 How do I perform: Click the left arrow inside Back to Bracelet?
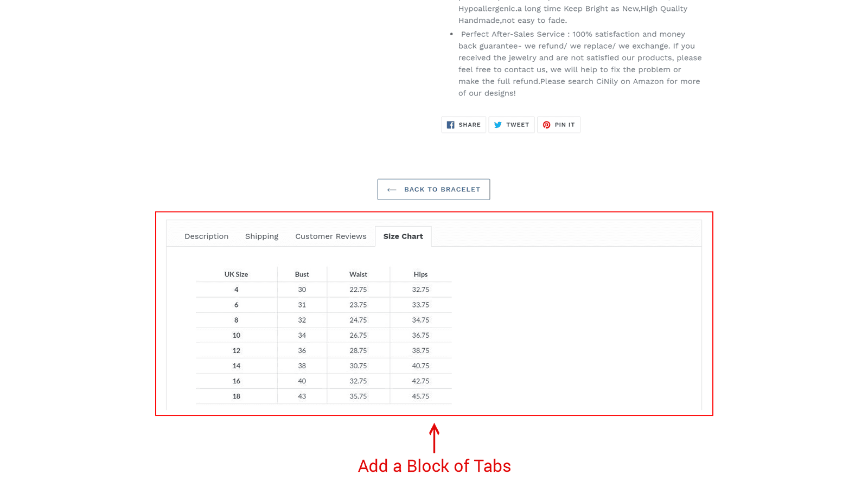[392, 189]
